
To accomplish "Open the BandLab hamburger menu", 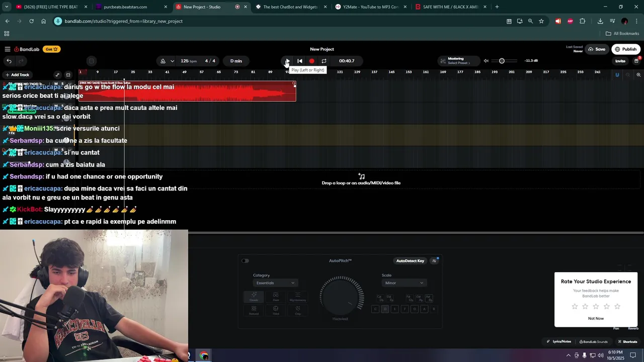I will pos(8,49).
